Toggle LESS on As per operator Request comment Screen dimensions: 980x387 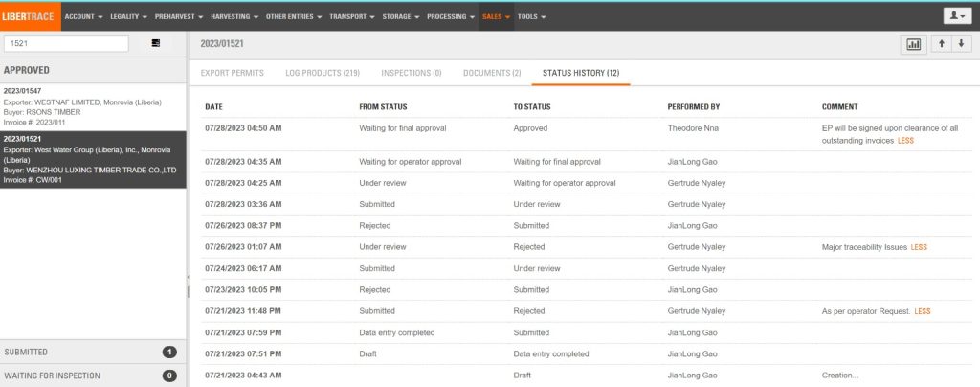[923, 311]
